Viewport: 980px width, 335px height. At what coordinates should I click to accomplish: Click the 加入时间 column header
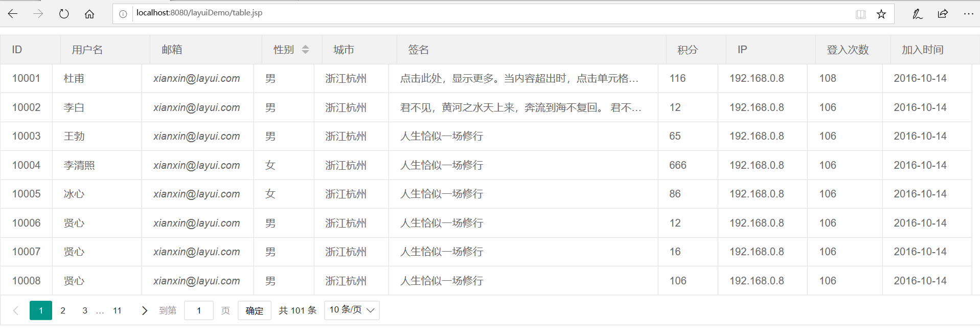[x=935, y=50]
